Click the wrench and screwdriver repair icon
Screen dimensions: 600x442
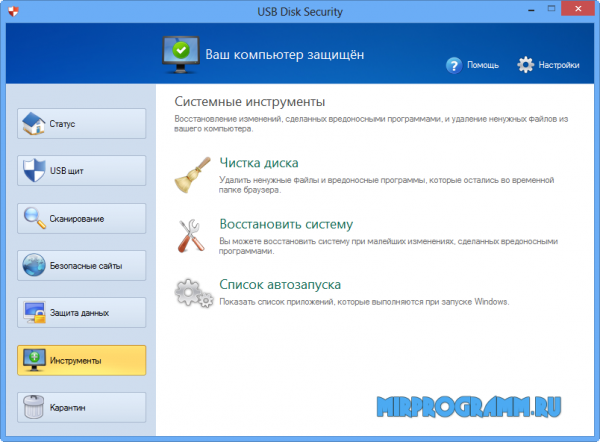[x=191, y=236]
